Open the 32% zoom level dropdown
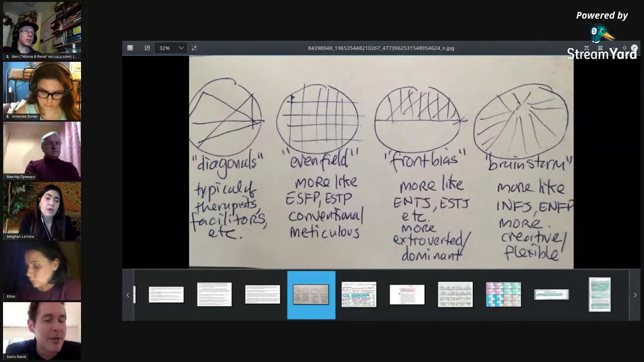Screen dimensions: 644x362 click(x=171, y=48)
